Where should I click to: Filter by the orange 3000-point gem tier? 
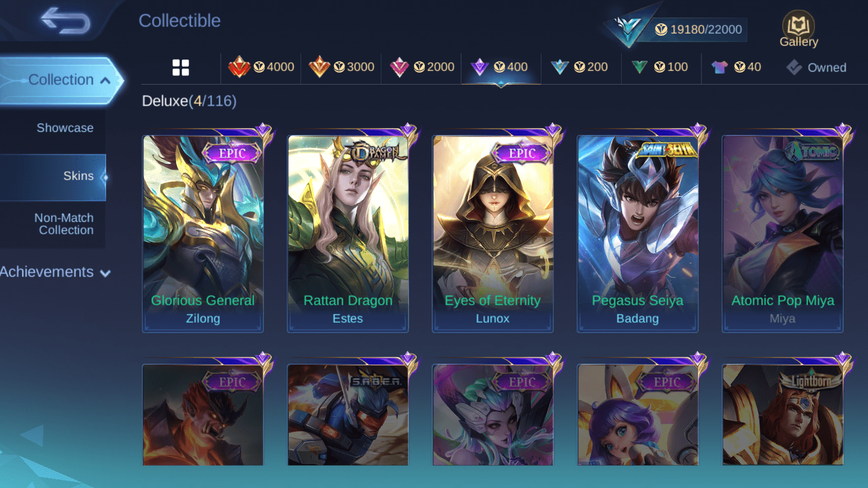tap(341, 67)
